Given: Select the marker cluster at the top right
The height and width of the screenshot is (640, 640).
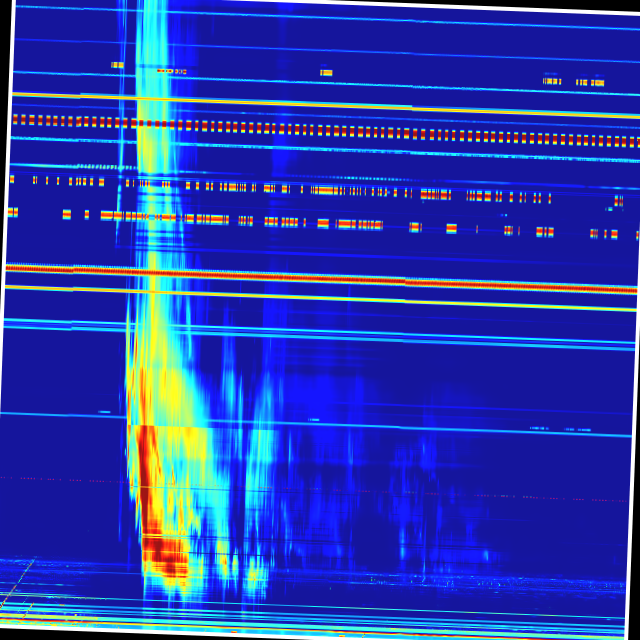Looking at the screenshot, I should point(573,81).
